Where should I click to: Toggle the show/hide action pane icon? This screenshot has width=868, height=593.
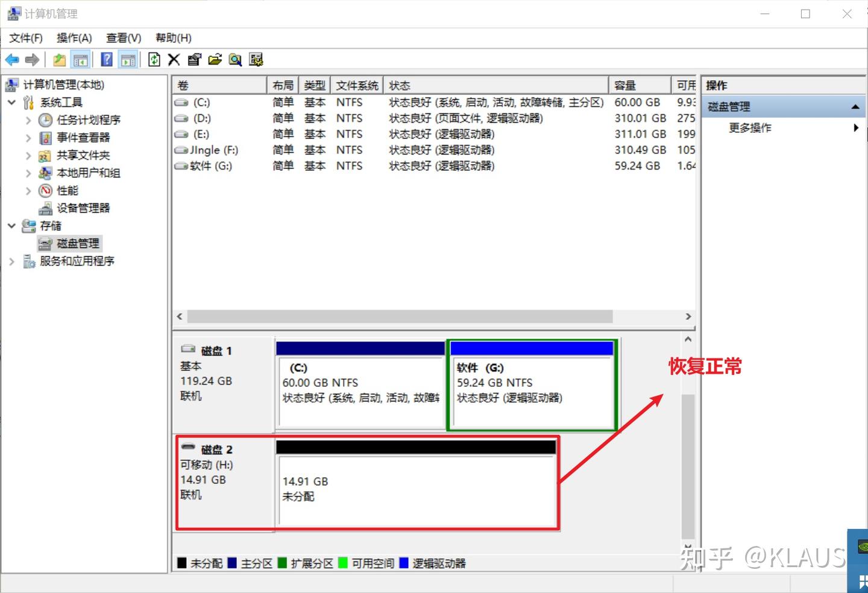tap(128, 59)
